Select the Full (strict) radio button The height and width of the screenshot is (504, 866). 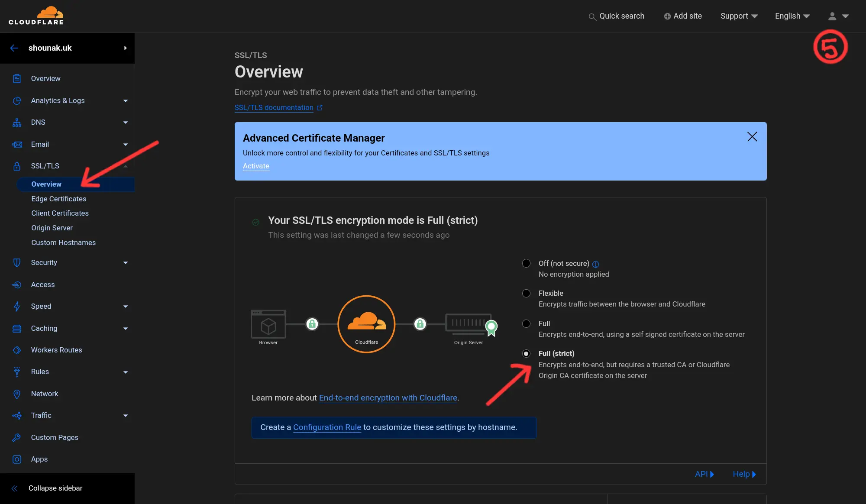[x=526, y=353]
